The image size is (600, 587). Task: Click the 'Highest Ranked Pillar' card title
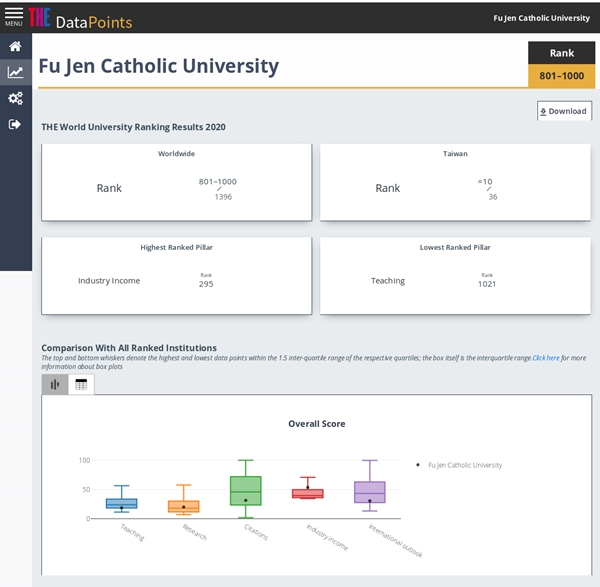[176, 247]
